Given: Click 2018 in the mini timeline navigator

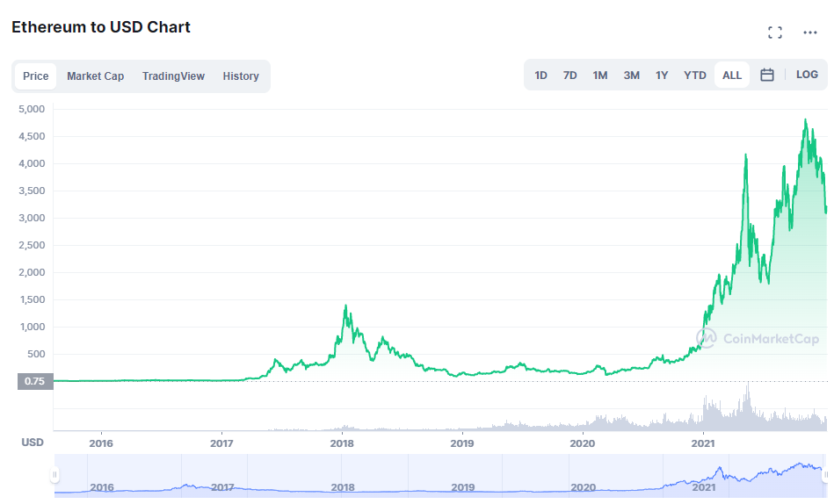Looking at the screenshot, I should click(x=343, y=487).
